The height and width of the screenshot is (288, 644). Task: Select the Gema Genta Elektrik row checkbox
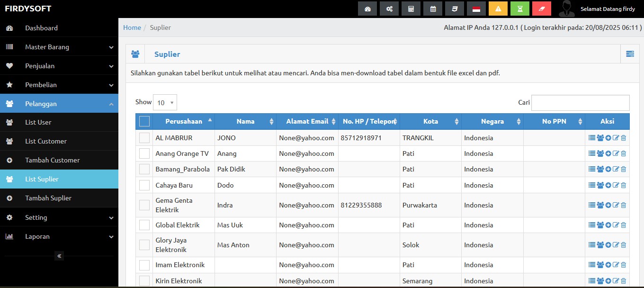click(144, 205)
